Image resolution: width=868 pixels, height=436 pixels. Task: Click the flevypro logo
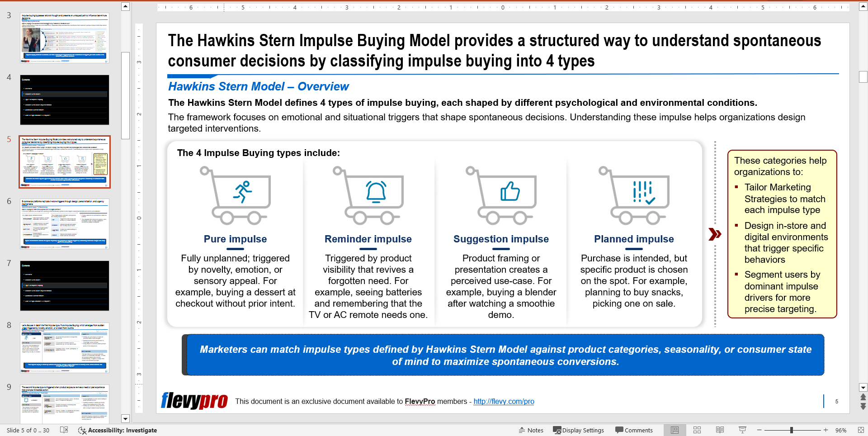194,400
